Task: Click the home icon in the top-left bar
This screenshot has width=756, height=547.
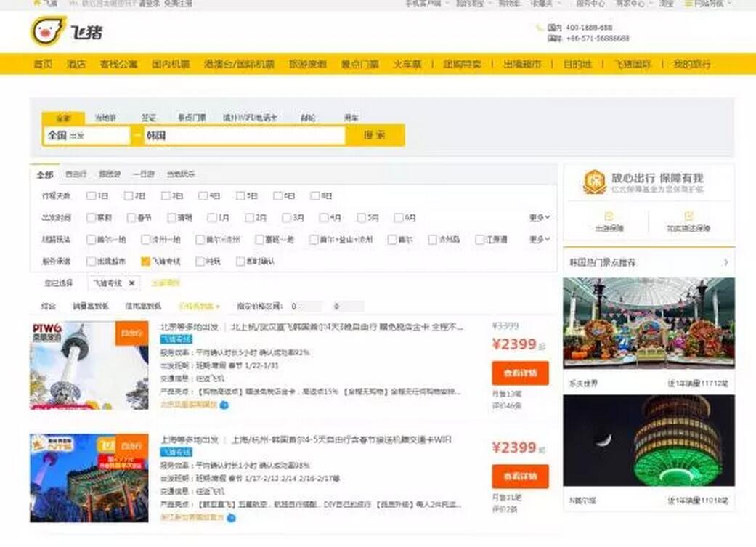Action: (x=36, y=4)
